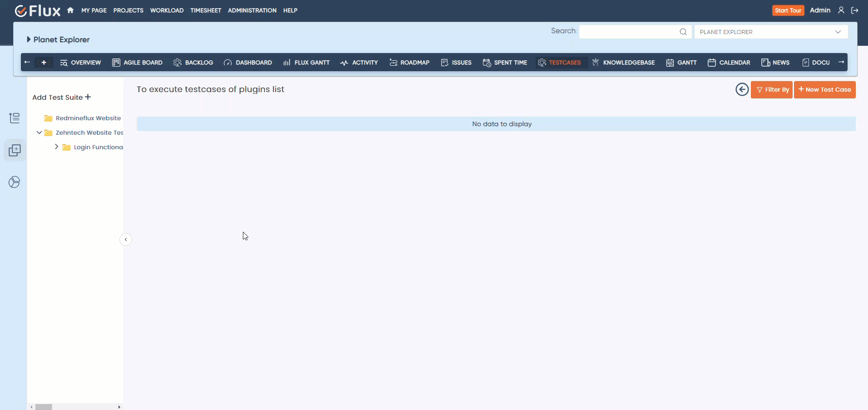Image resolution: width=868 pixels, height=410 pixels.
Task: Expand the Planet Explorer project header
Action: coord(29,39)
